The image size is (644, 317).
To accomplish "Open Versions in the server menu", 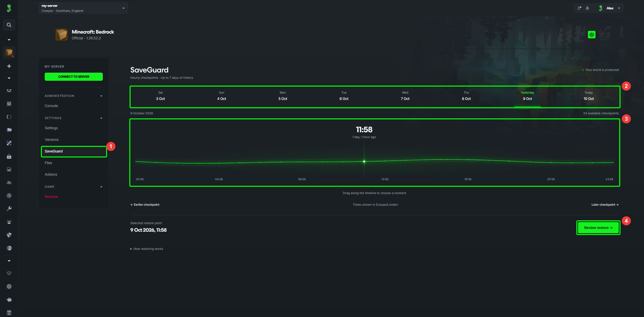I will point(52,140).
